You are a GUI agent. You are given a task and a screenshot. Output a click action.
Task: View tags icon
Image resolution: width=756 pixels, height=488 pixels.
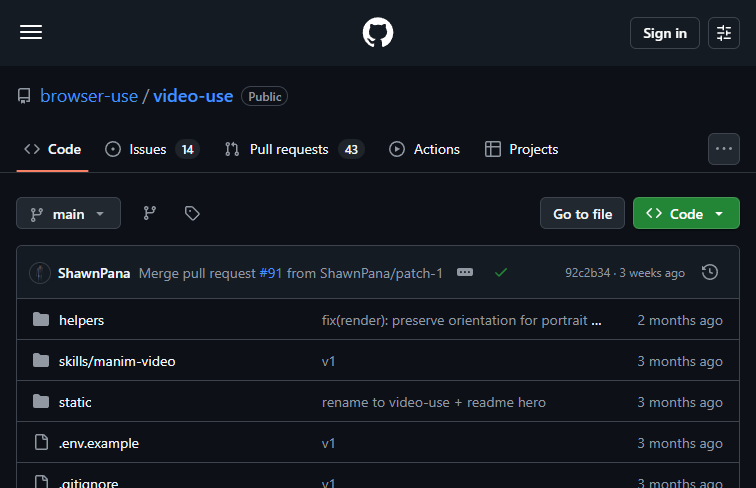tap(192, 213)
